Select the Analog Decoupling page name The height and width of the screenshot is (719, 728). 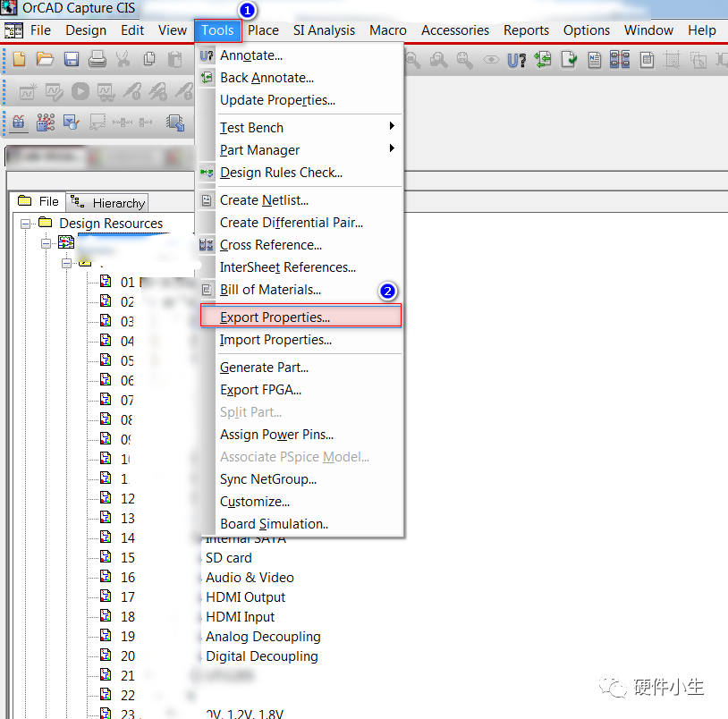263,637
